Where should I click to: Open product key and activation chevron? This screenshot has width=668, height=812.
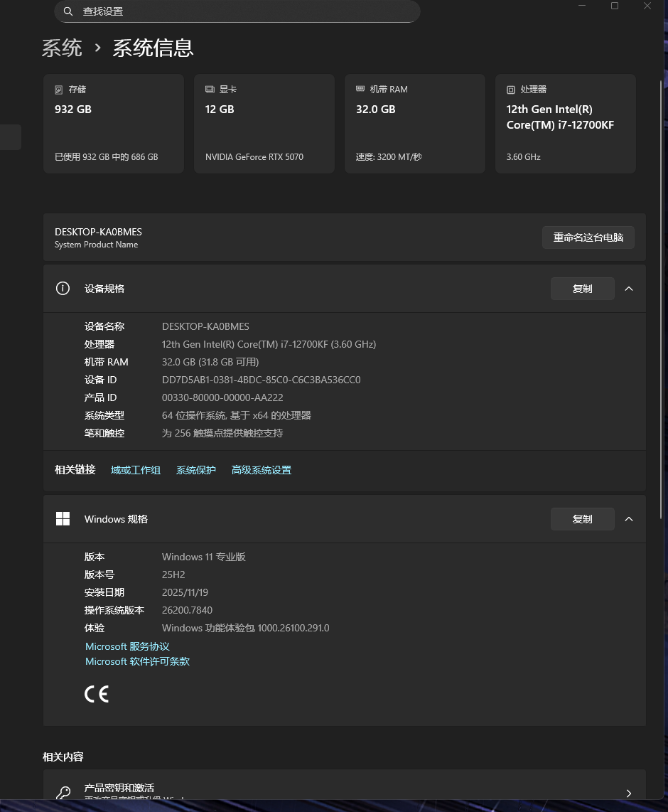coord(629,793)
